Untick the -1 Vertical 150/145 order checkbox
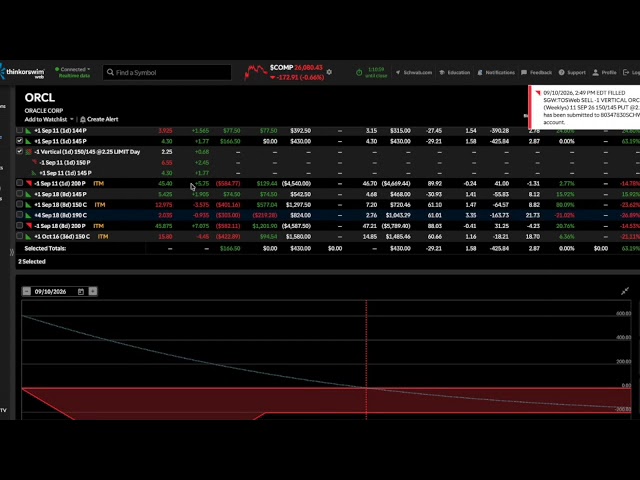This screenshot has height=480, width=640. 19,151
